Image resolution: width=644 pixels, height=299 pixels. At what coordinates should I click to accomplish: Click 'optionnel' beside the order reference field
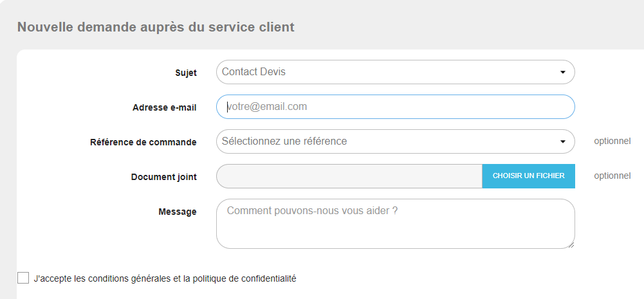pyautogui.click(x=612, y=141)
